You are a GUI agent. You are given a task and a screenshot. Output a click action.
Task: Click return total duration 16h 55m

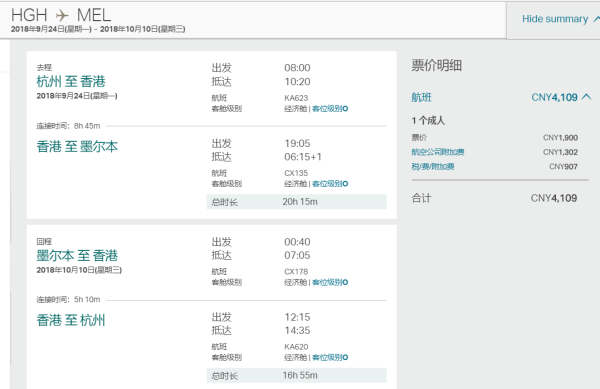click(x=300, y=375)
